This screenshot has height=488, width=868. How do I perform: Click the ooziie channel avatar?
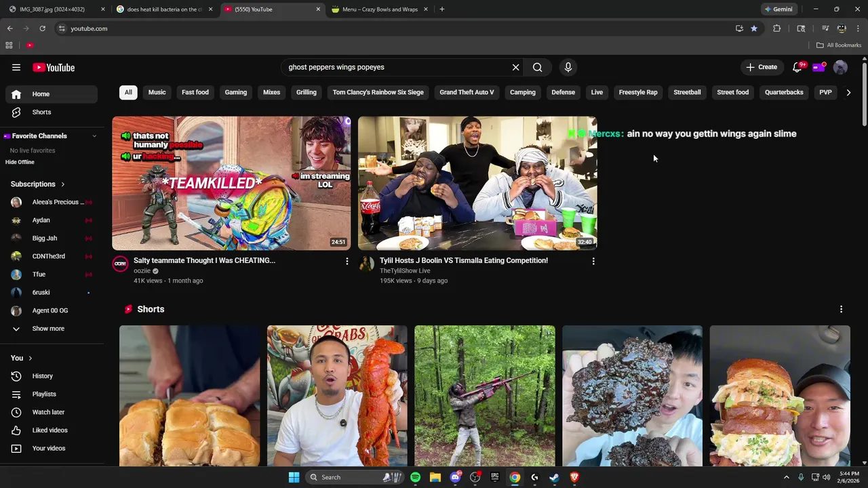click(x=120, y=264)
